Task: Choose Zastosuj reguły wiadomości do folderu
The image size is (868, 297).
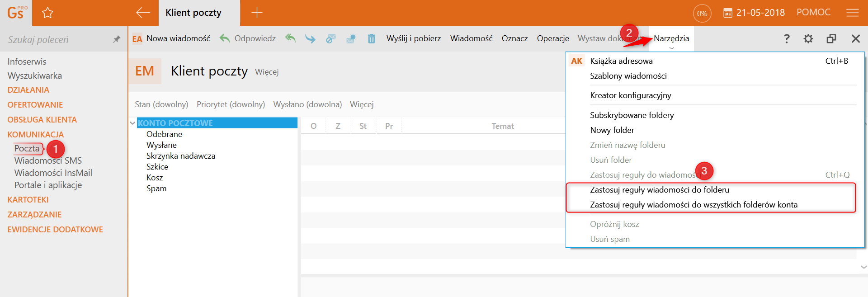Action: coord(660,190)
